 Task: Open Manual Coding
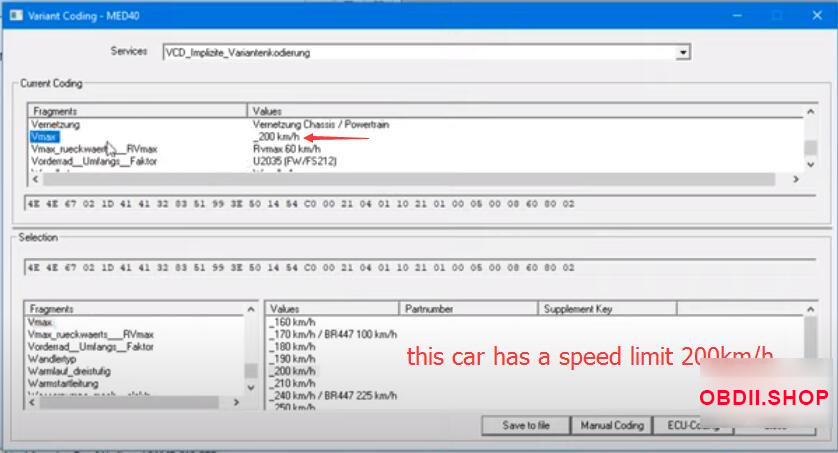611,425
